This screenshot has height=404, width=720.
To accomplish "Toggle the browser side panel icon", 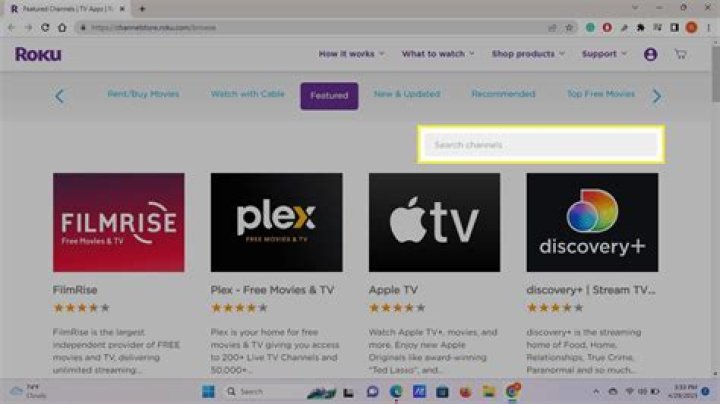I will click(674, 28).
